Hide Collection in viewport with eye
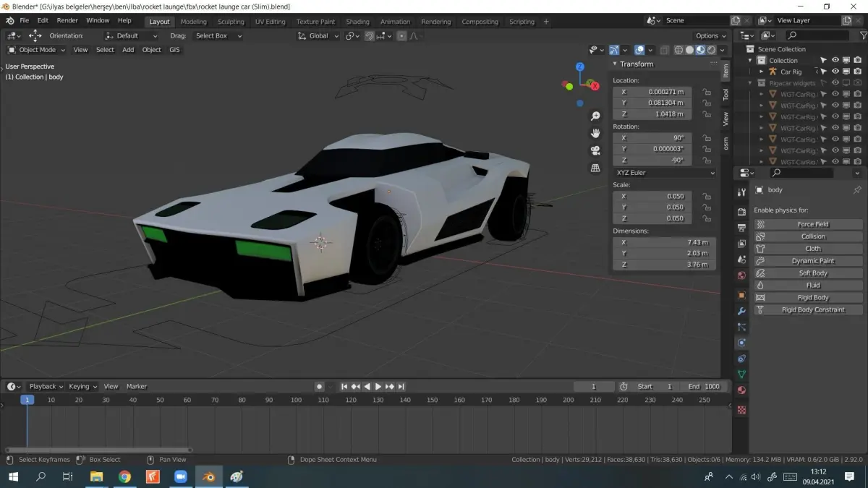 pos(835,60)
